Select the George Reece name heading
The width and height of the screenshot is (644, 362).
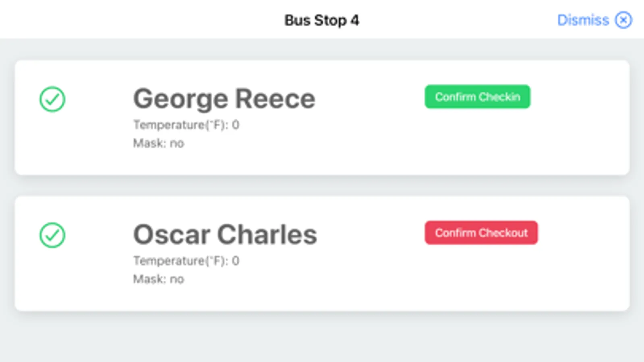coord(224,99)
